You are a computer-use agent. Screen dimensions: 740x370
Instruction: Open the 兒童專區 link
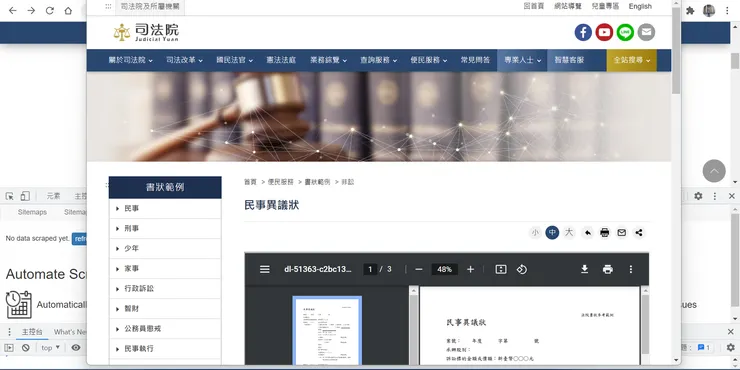605,7
